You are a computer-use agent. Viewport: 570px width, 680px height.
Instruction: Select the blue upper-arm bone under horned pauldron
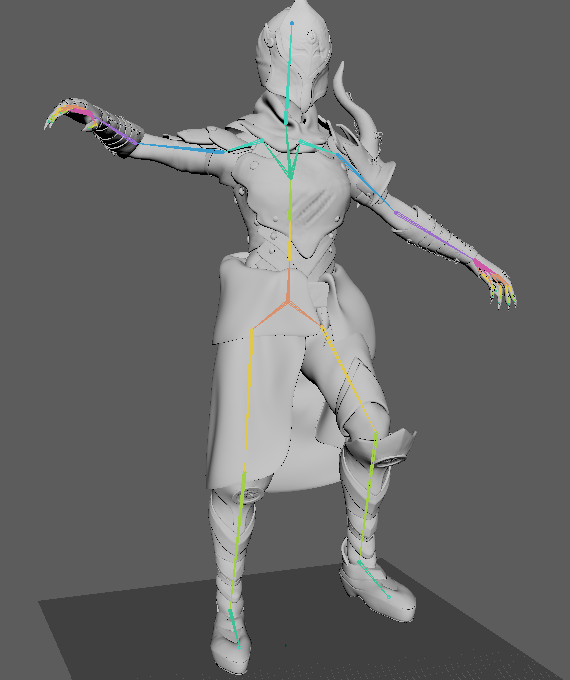tap(366, 182)
